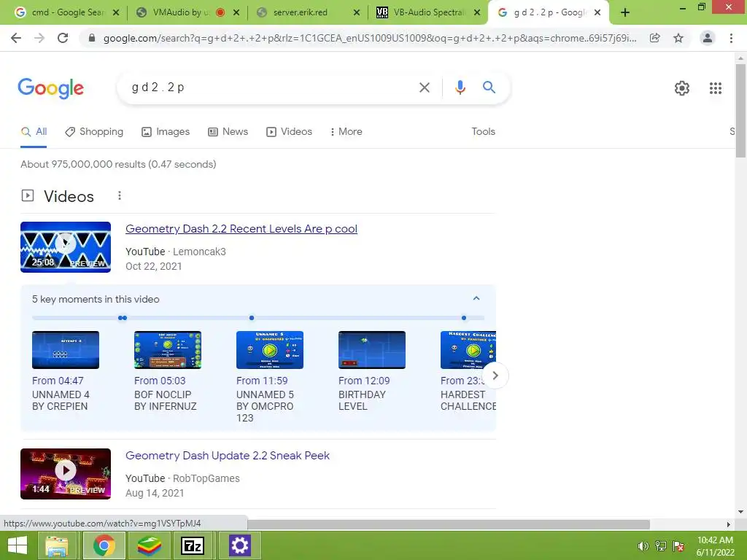The width and height of the screenshot is (747, 560).
Task: Open network status in system tray
Action: [661, 546]
